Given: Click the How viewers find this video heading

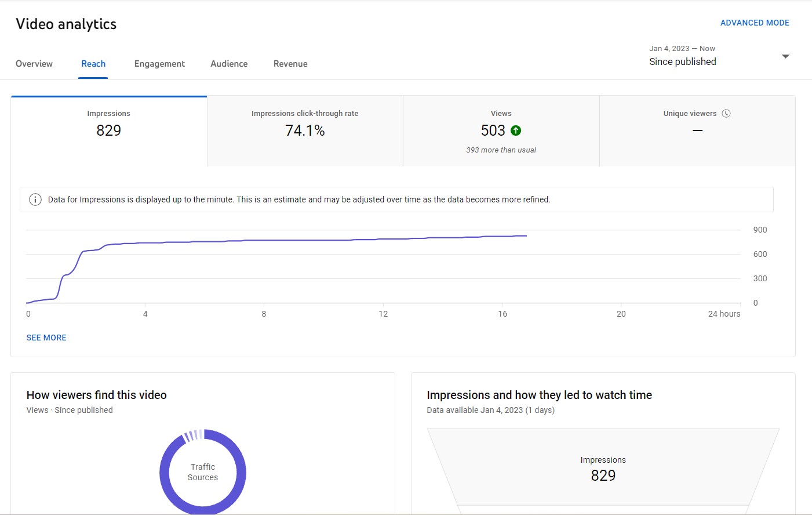Looking at the screenshot, I should (x=97, y=395).
